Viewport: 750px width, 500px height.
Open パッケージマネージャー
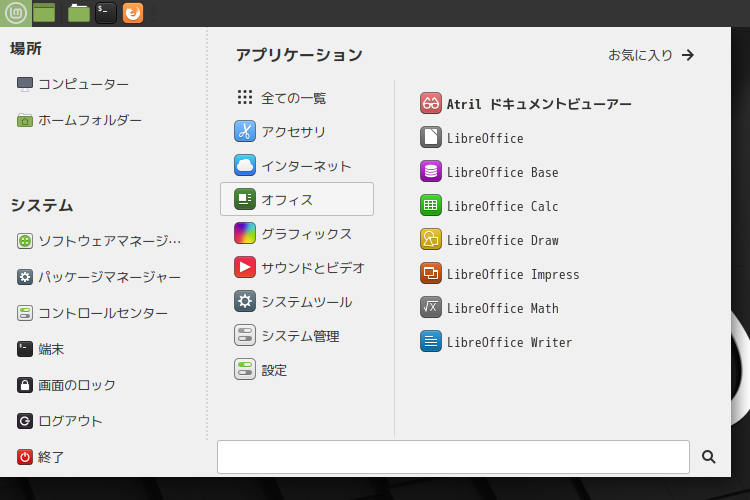coord(99,277)
